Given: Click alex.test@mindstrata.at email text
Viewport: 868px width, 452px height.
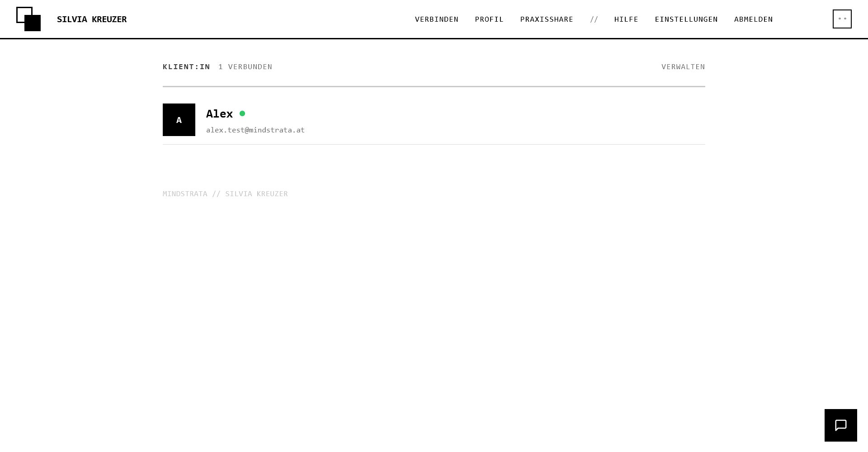Looking at the screenshot, I should click(255, 130).
